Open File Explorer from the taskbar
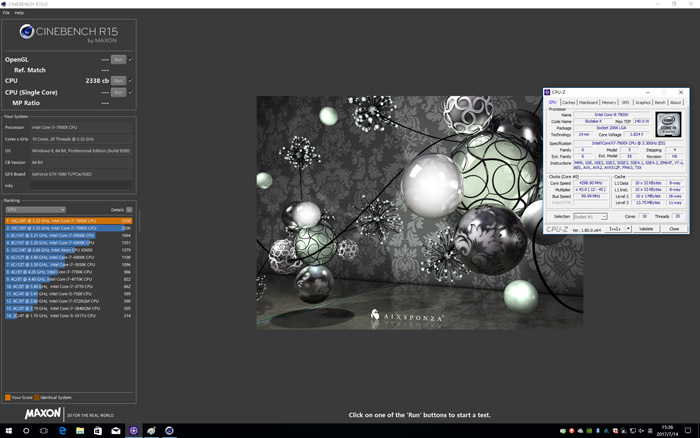Image resolution: width=700 pixels, height=438 pixels. [x=80, y=431]
